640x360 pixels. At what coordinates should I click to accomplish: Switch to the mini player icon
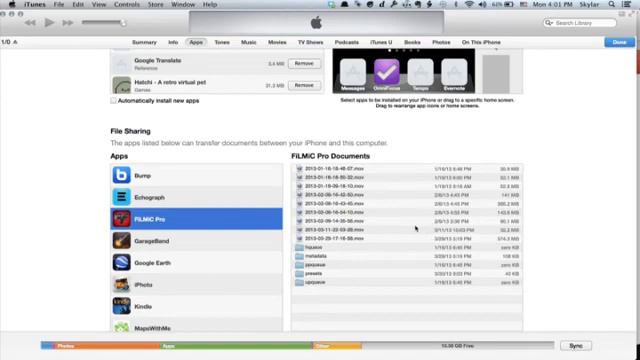622,14
